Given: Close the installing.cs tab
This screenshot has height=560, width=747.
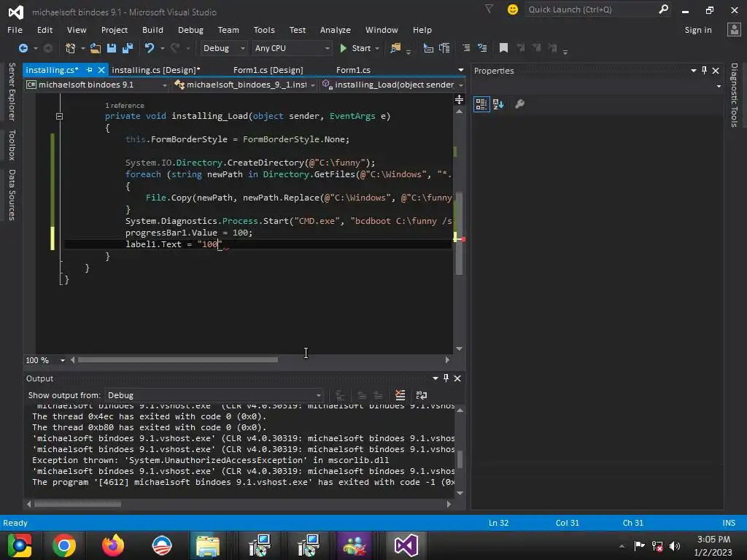Looking at the screenshot, I should pyautogui.click(x=101, y=70).
